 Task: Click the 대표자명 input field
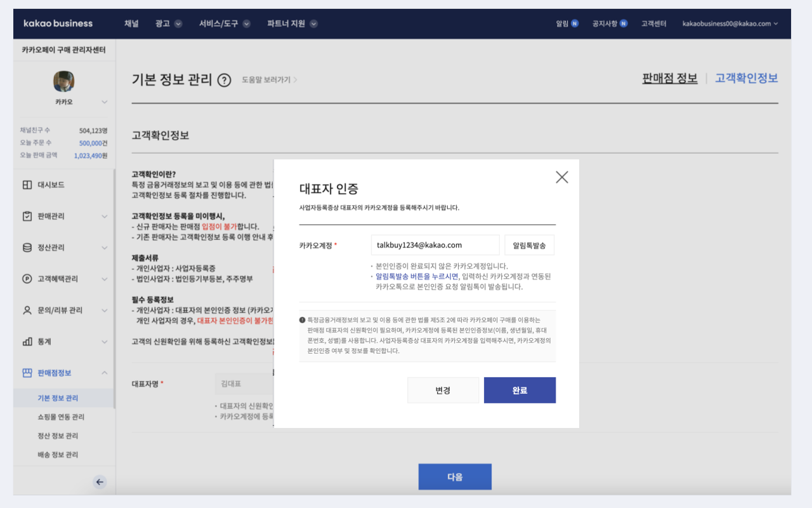click(x=244, y=384)
